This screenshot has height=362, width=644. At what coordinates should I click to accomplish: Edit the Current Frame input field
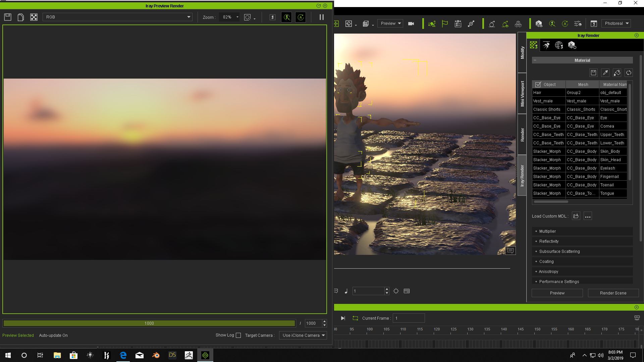click(409, 318)
